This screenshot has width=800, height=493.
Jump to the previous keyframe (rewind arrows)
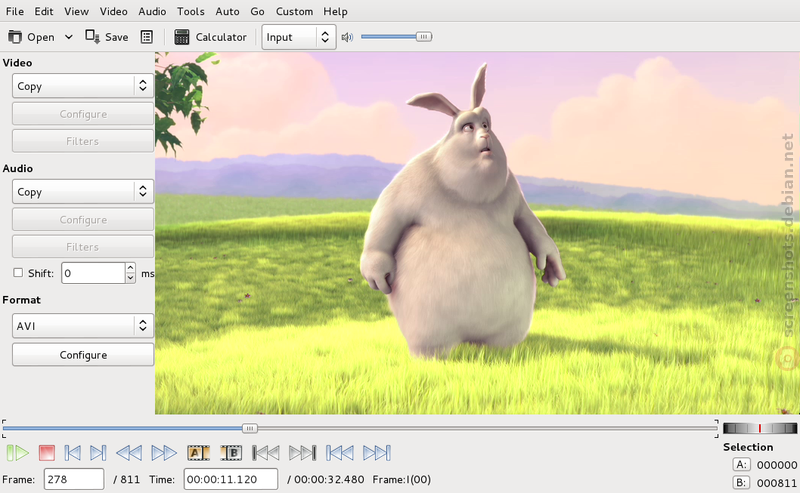tap(129, 453)
